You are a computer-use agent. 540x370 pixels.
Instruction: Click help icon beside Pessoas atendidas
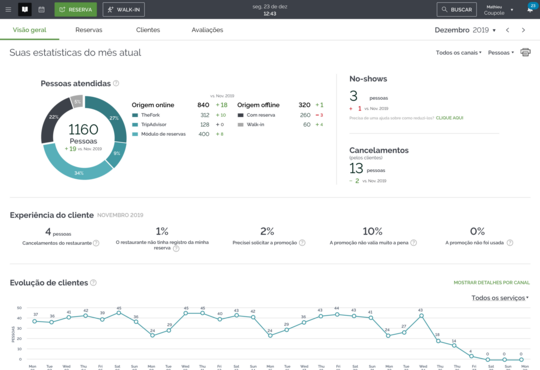point(116,83)
